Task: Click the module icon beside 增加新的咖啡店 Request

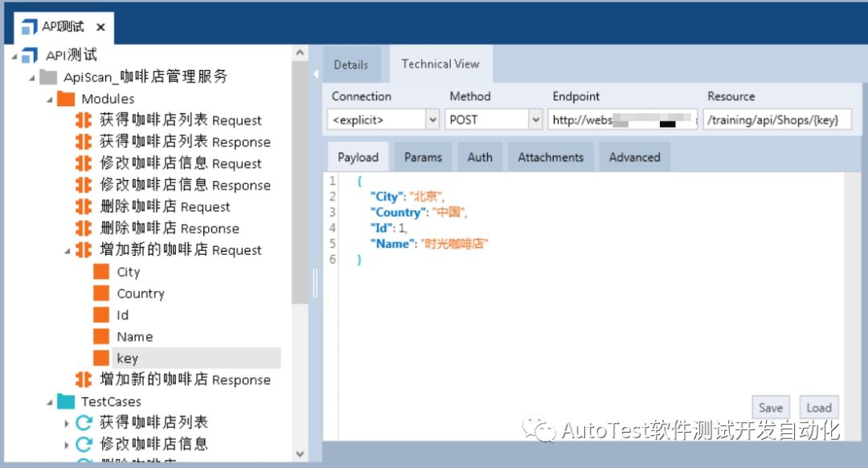Action: coord(84,249)
